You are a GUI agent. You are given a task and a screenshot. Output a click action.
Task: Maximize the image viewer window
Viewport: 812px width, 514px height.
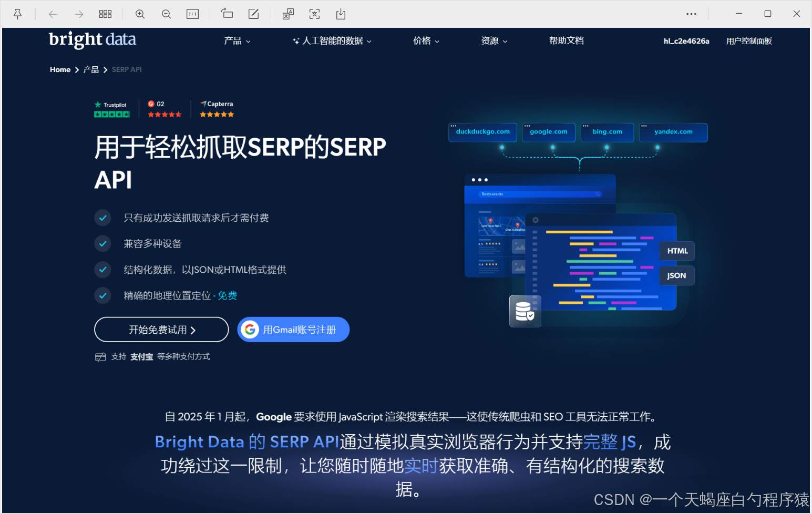point(768,14)
